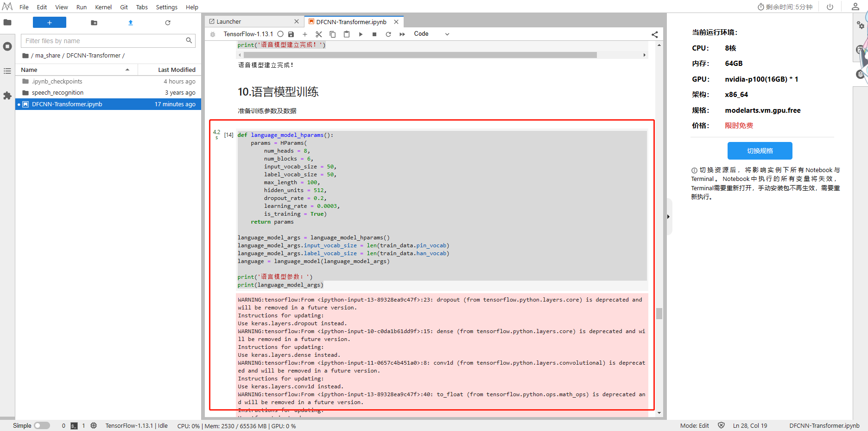The width and height of the screenshot is (868, 431).
Task: Click the 限时免费 price text
Action: (739, 126)
